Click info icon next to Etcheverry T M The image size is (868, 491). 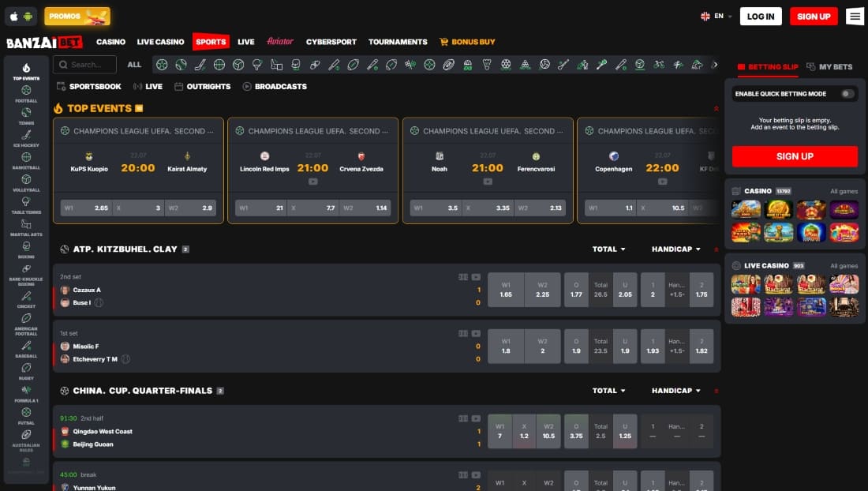pyautogui.click(x=125, y=359)
